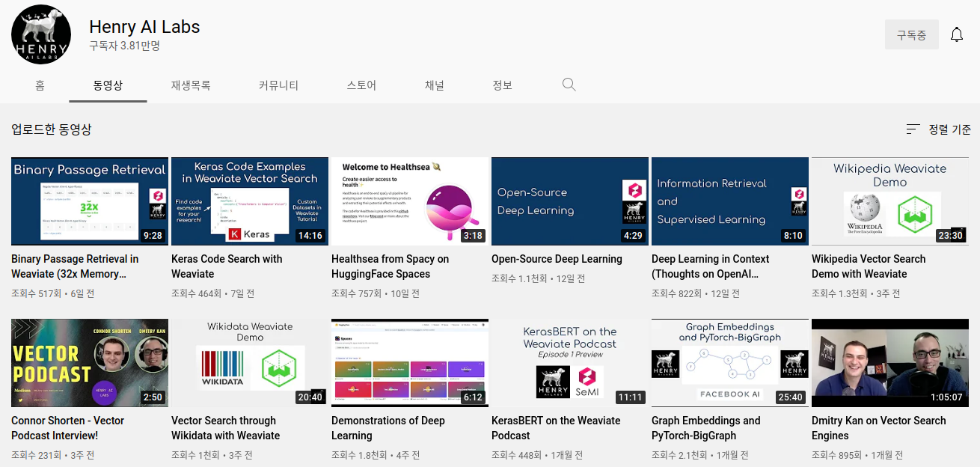Click the 3:18 duration badge
Viewport: 980px width, 467px height.
tap(473, 236)
